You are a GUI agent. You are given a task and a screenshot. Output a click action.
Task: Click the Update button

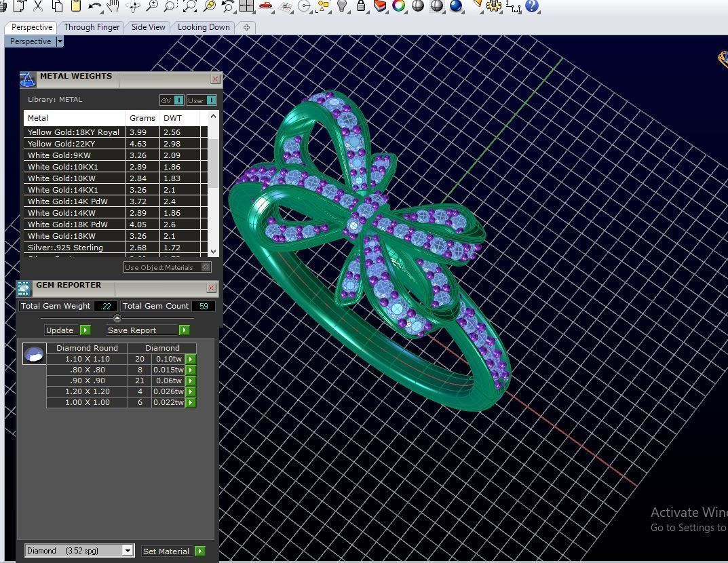(67, 330)
